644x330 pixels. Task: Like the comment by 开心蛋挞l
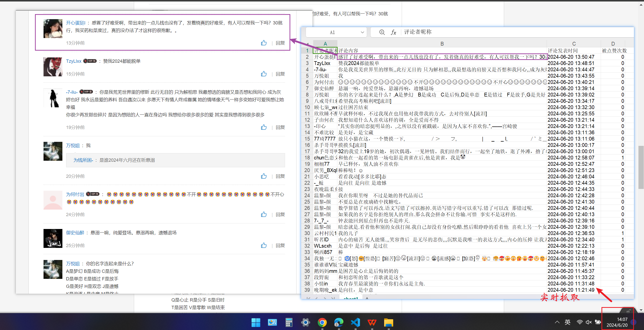[264, 43]
